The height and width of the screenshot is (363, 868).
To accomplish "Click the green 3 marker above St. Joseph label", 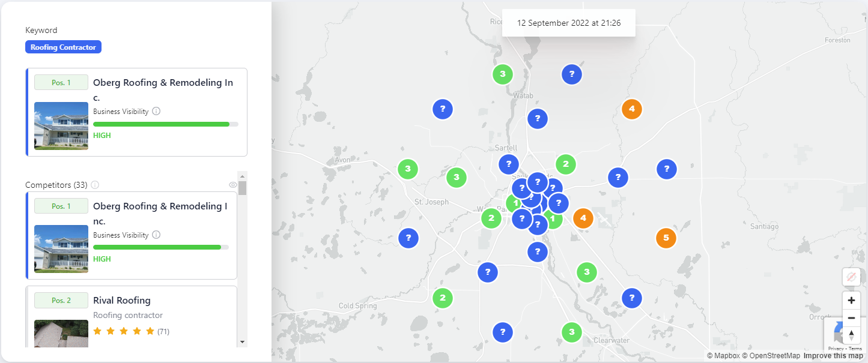I will click(457, 177).
